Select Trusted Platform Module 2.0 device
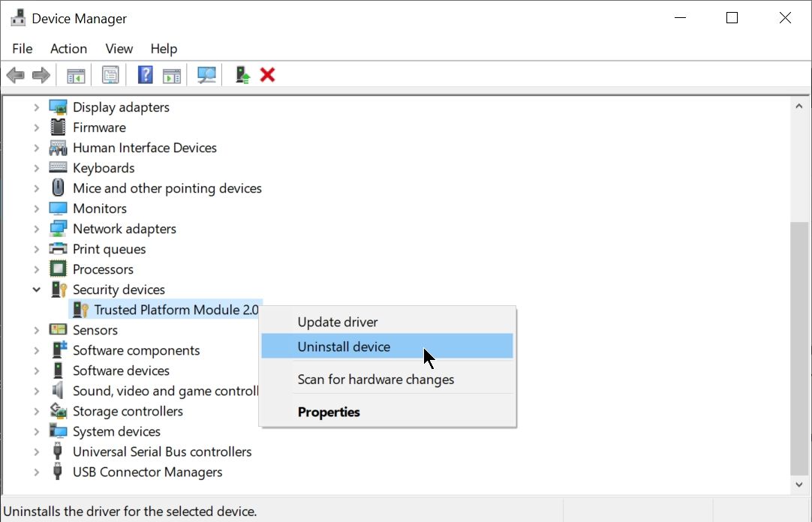 [x=176, y=310]
